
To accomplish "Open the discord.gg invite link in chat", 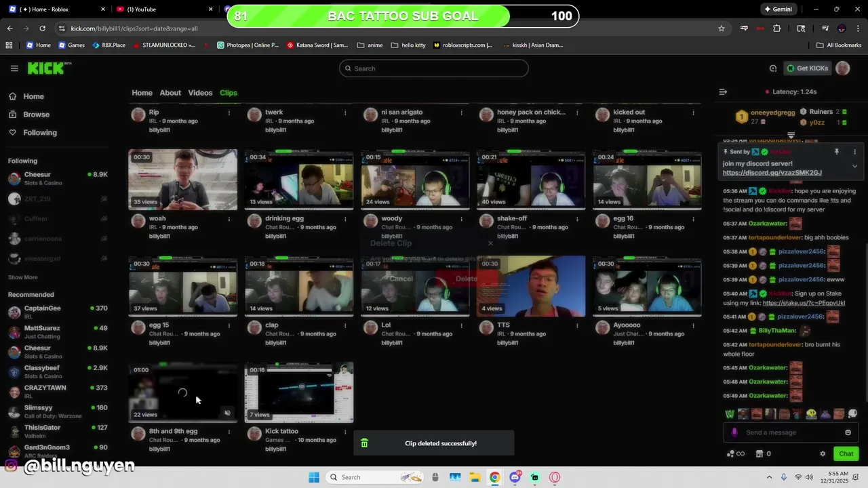I will [772, 173].
